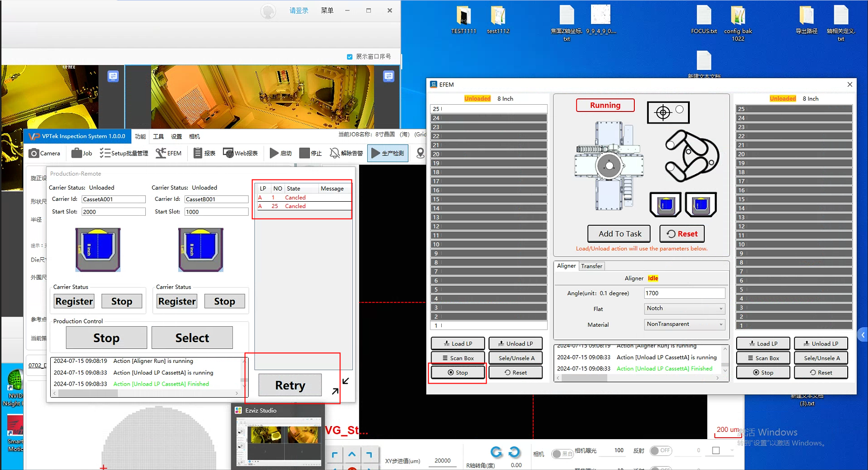
Task: Click Register for CassetA001 carrier
Action: (74, 302)
